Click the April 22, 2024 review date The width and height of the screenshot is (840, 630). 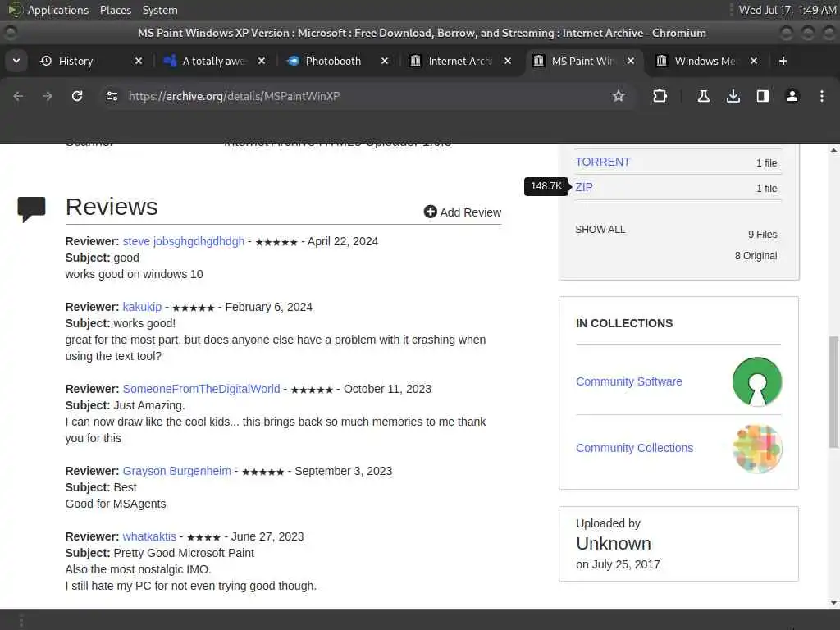tap(343, 241)
